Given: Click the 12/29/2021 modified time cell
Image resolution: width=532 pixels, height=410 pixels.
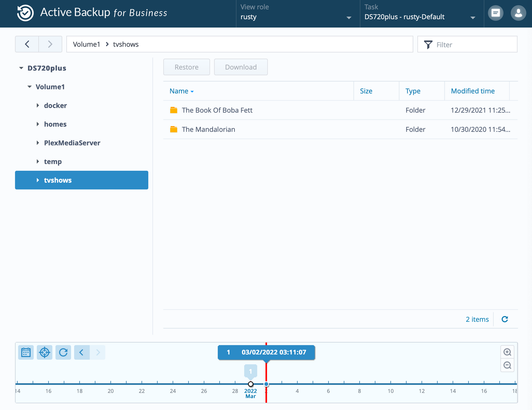Looking at the screenshot, I should click(480, 110).
